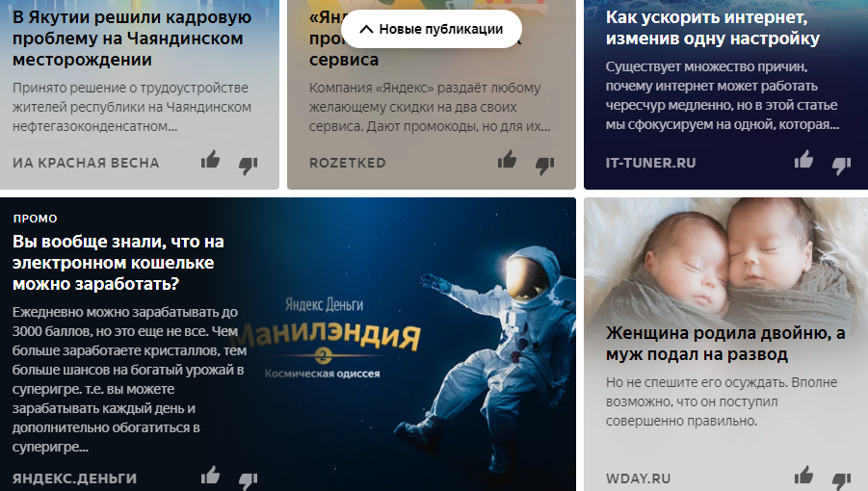Click the Новые публикации button
The width and height of the screenshot is (868, 491).
tap(432, 29)
